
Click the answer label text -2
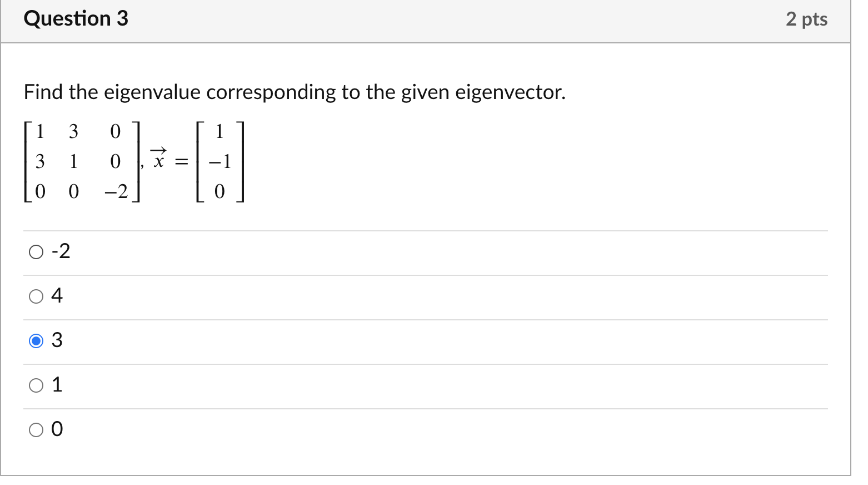61,251
